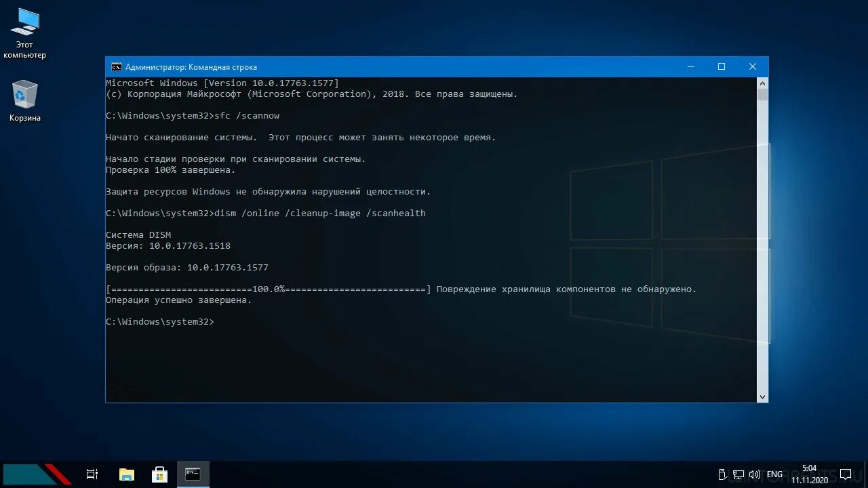868x488 pixels.
Task: Click 'Повреждение хранилища компонентов не обнаружено' text
Action: [x=567, y=289]
